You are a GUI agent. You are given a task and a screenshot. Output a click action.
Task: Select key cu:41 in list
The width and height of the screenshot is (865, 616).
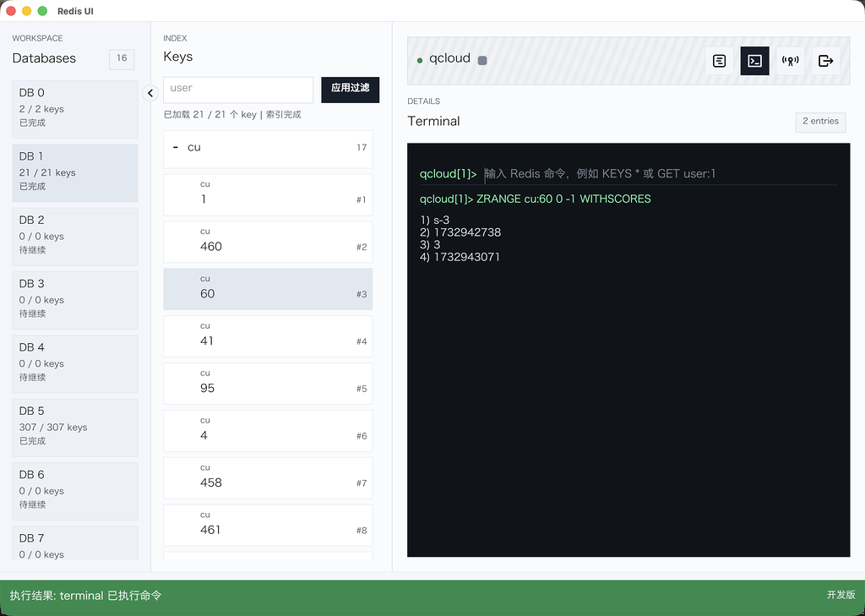point(267,336)
